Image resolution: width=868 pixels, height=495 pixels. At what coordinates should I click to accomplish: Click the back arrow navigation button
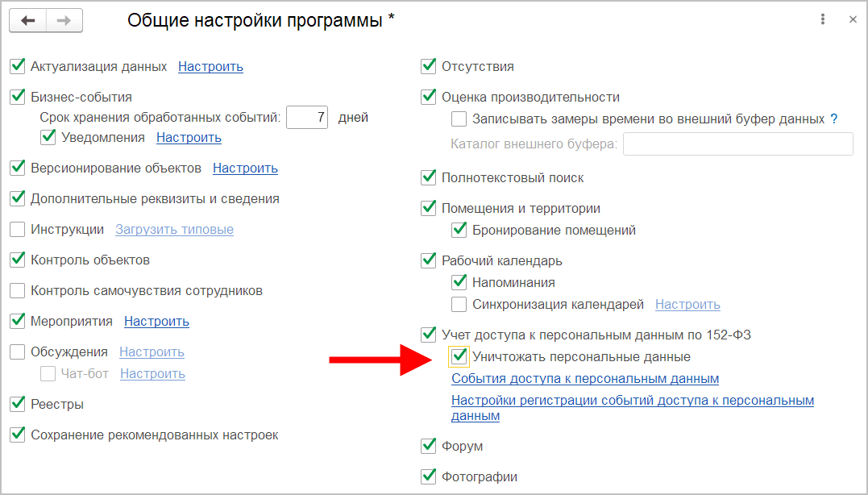click(27, 21)
